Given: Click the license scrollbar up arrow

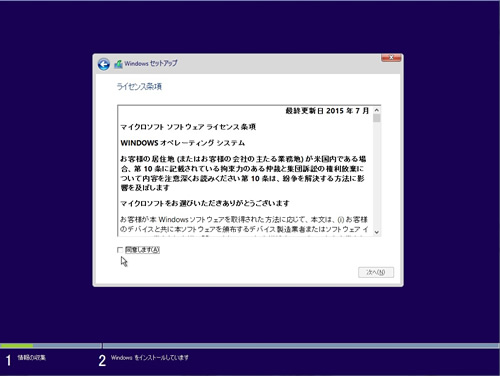Looking at the screenshot, I should click(x=377, y=110).
